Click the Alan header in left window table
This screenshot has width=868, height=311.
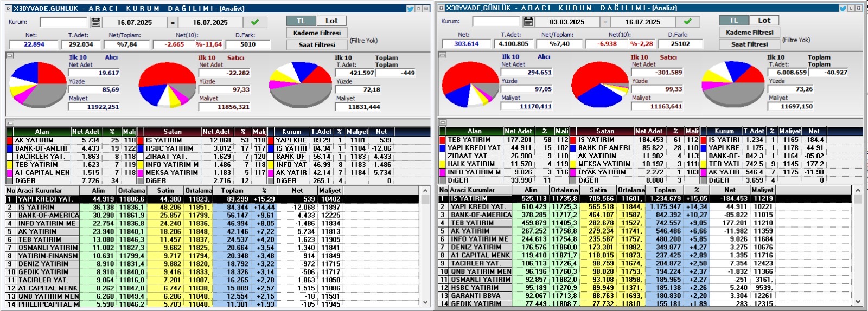(x=42, y=132)
